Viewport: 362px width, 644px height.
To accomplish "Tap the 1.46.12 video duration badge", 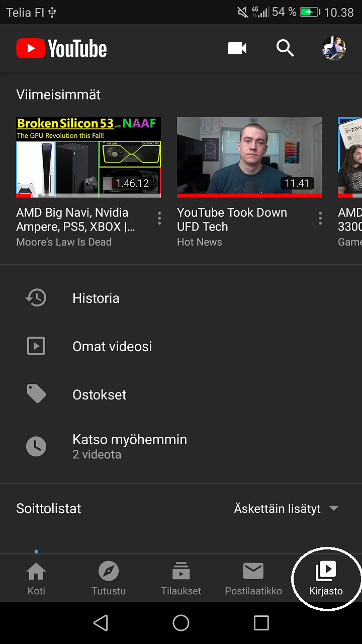I will coord(132,183).
